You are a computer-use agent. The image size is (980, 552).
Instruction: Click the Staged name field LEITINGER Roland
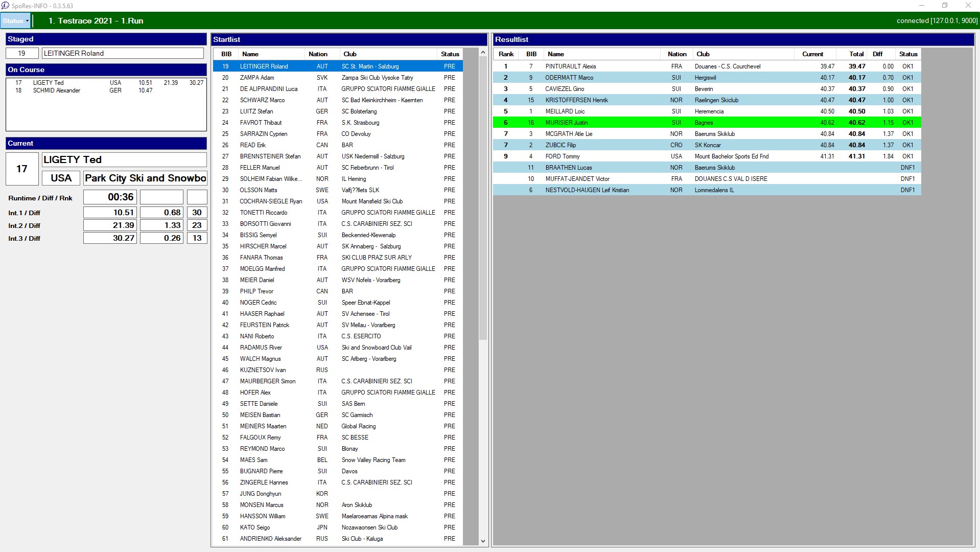tap(123, 53)
